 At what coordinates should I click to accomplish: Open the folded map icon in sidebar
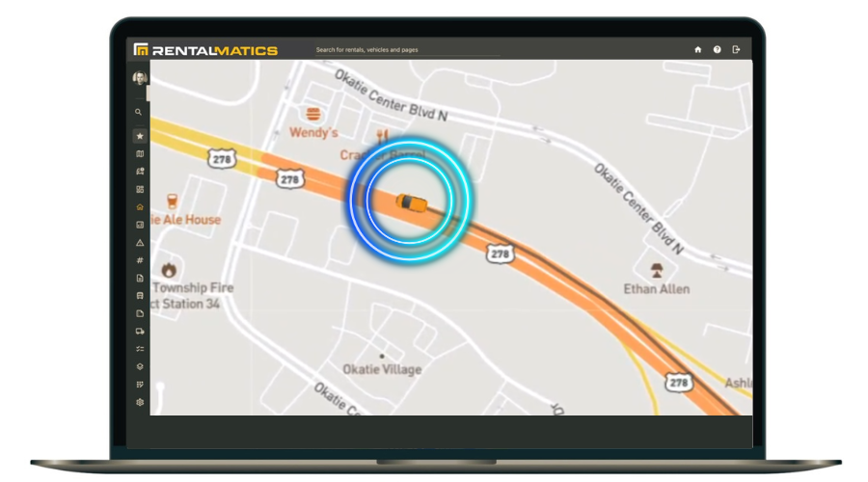140,154
